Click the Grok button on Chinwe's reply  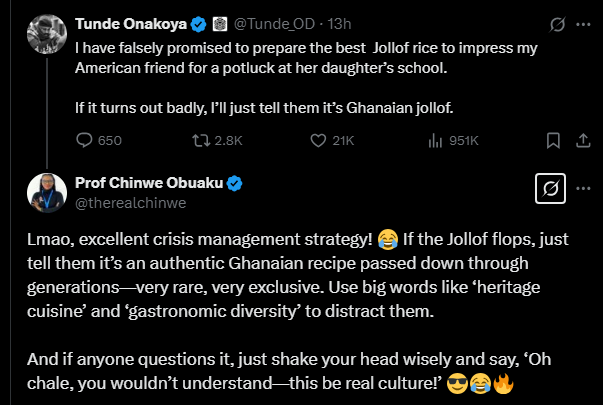(x=550, y=188)
